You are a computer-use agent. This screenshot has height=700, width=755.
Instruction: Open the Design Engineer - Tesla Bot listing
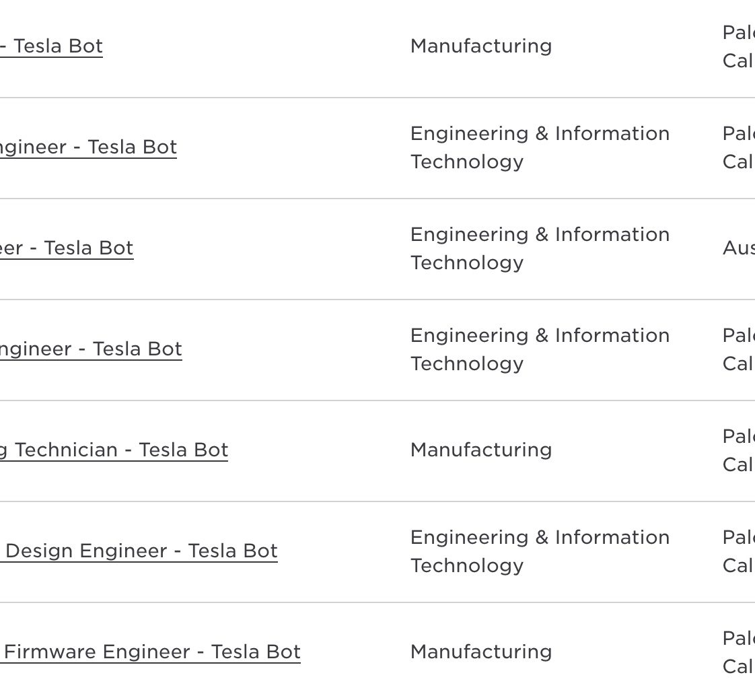coord(139,551)
